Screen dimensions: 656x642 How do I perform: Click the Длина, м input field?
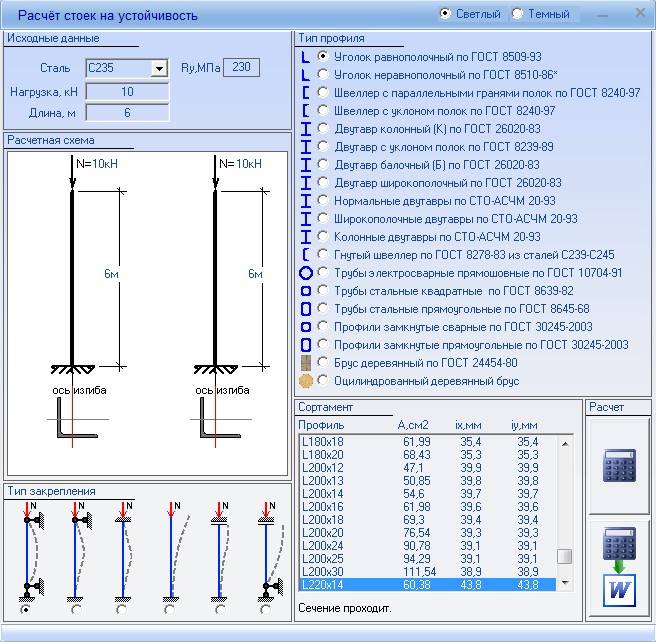(128, 113)
